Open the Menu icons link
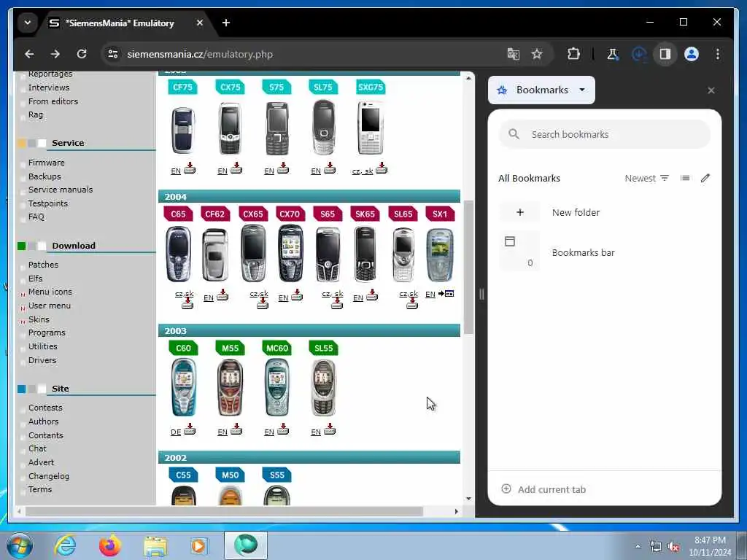The height and width of the screenshot is (560, 747). [50, 292]
